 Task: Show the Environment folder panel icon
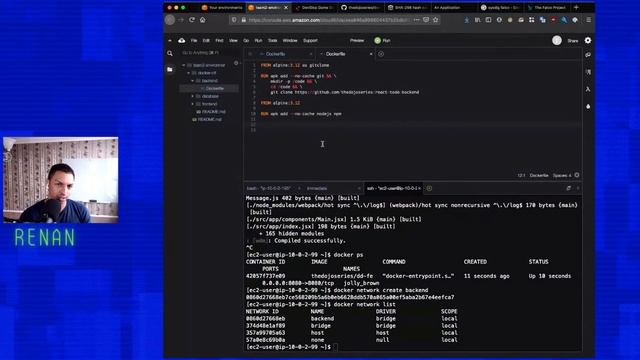pos(170,70)
